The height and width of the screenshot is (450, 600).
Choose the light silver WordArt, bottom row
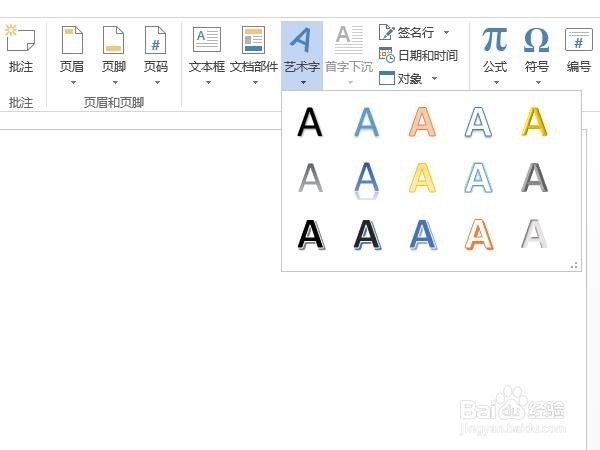tap(534, 233)
